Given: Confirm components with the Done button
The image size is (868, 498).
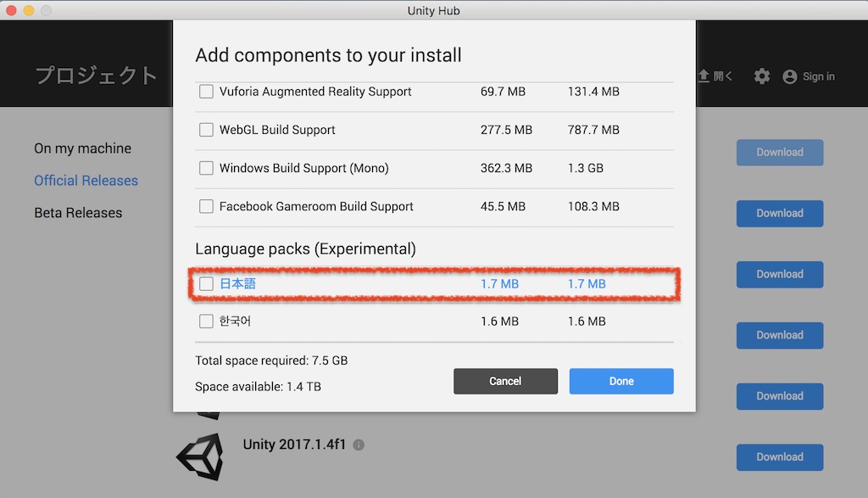Looking at the screenshot, I should tap(621, 381).
